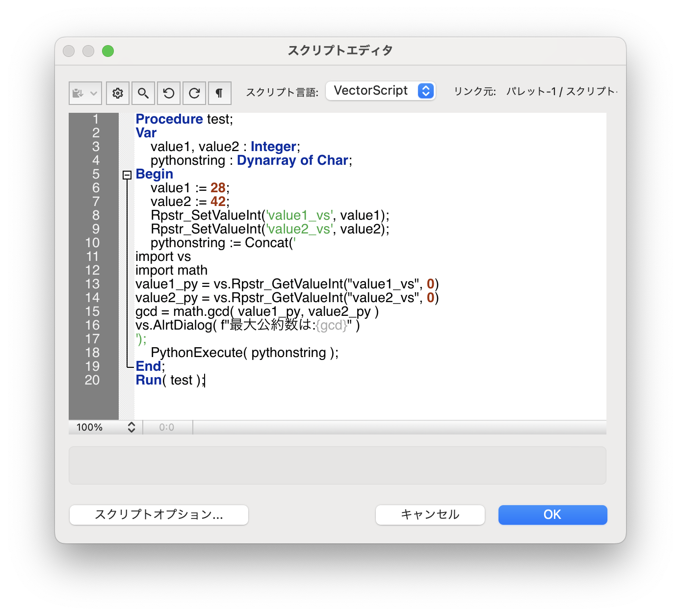Open the script editor settings gear
Viewport: 681px width, 616px height.
pyautogui.click(x=117, y=93)
